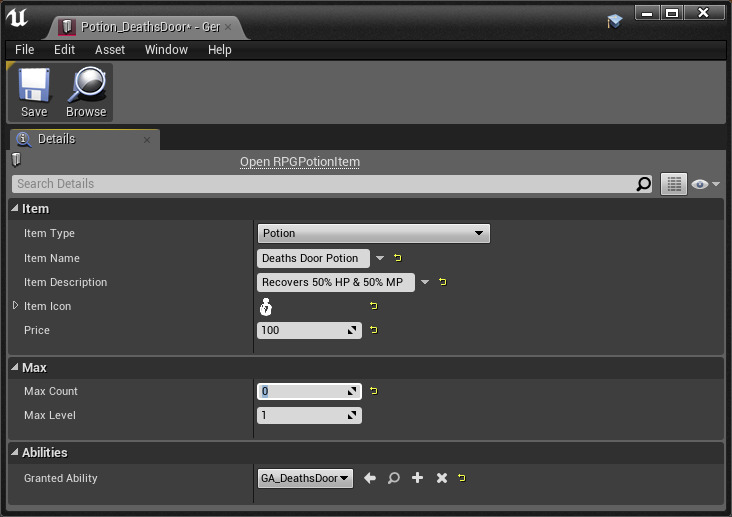This screenshot has height=517, width=732.
Task: Click the Item Icon thumbnail image
Action: click(x=266, y=307)
